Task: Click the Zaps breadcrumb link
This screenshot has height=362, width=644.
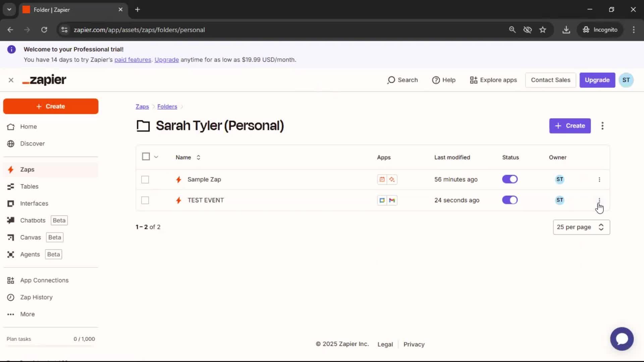Action: pyautogui.click(x=142, y=107)
